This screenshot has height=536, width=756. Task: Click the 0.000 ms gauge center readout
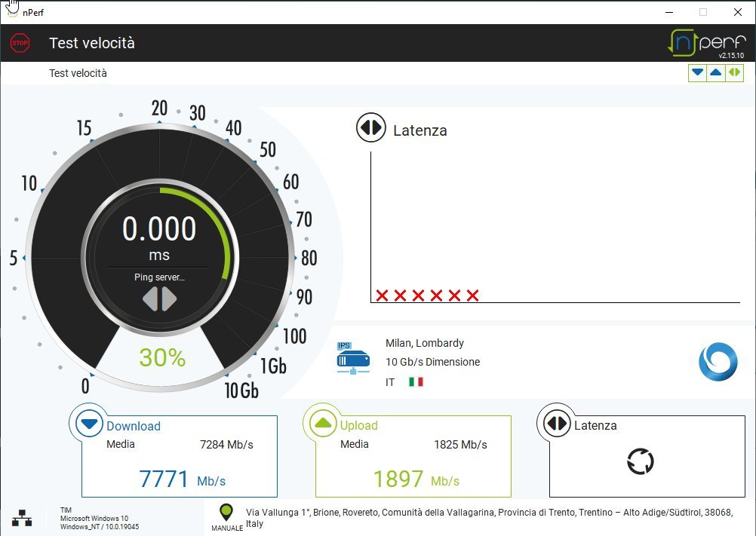159,230
